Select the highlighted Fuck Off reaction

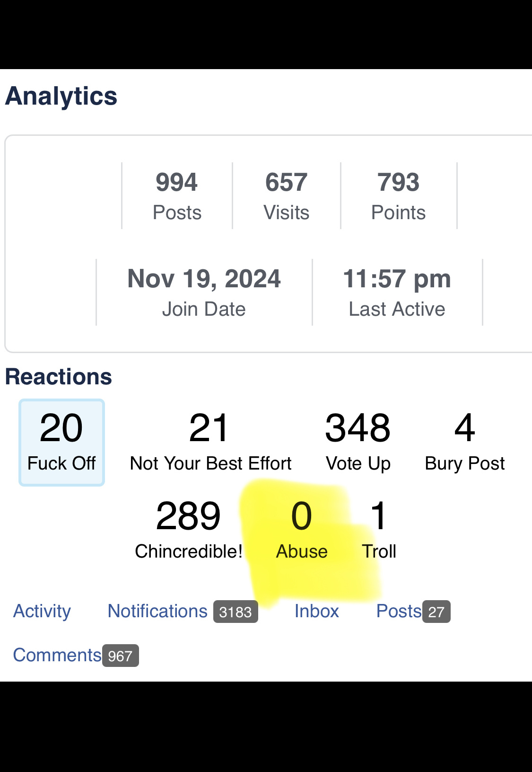pyautogui.click(x=61, y=442)
